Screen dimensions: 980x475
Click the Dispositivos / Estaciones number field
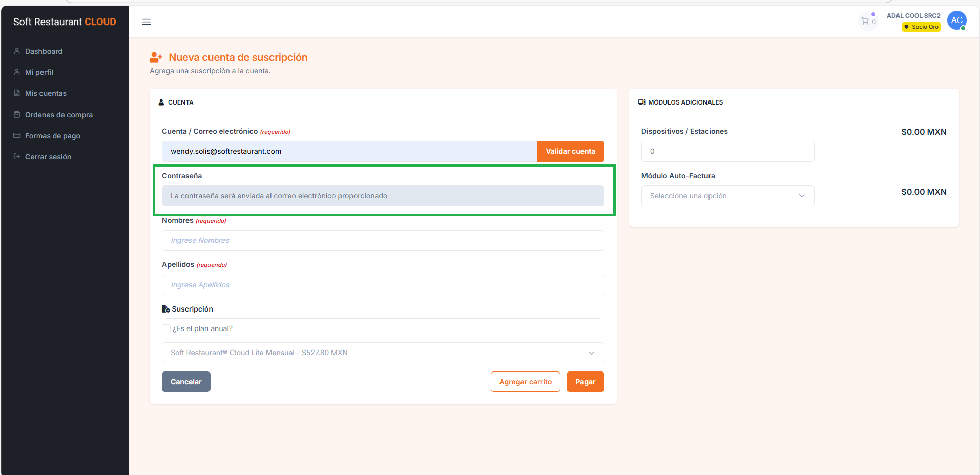[727, 151]
